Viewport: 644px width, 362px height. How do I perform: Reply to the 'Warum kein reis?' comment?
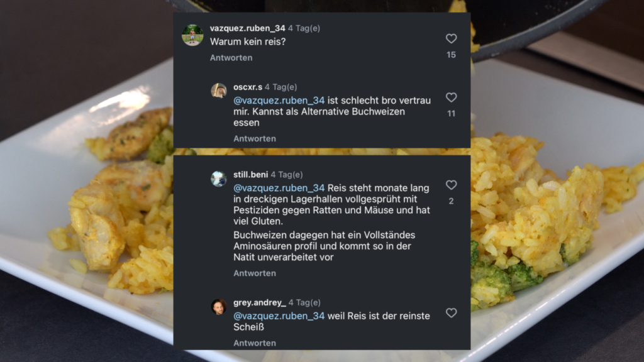[231, 58]
